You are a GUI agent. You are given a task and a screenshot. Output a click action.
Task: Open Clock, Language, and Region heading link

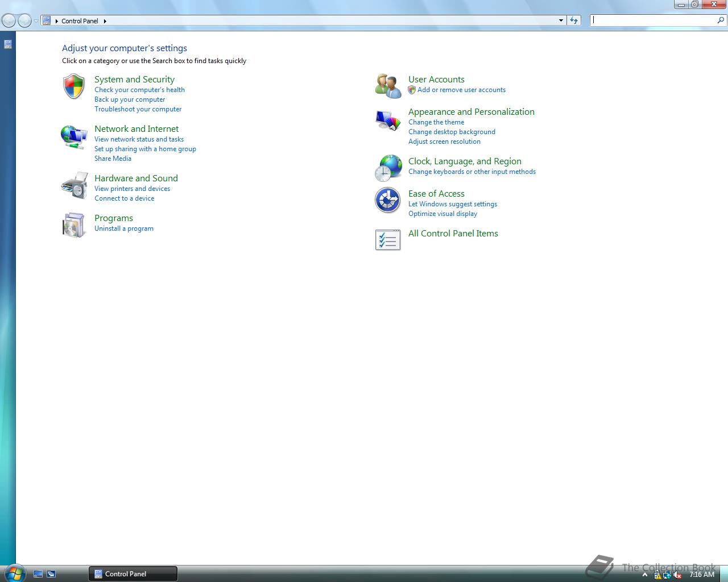pos(465,161)
